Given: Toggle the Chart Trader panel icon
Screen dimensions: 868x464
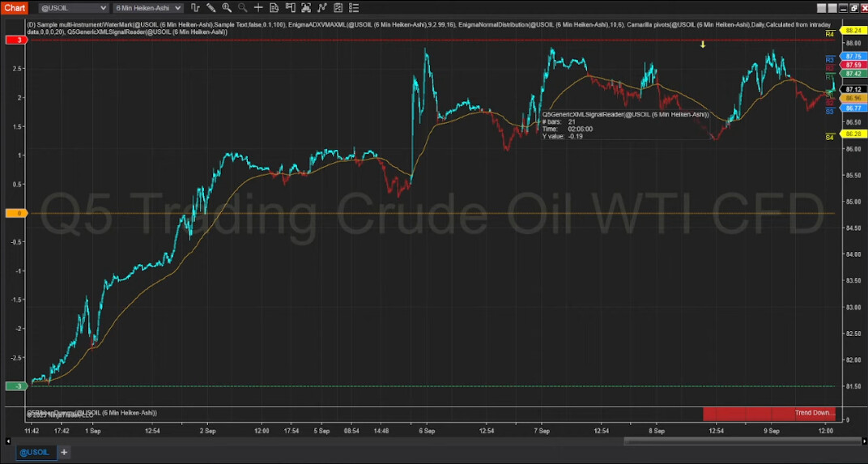Looking at the screenshot, I should tap(291, 8).
